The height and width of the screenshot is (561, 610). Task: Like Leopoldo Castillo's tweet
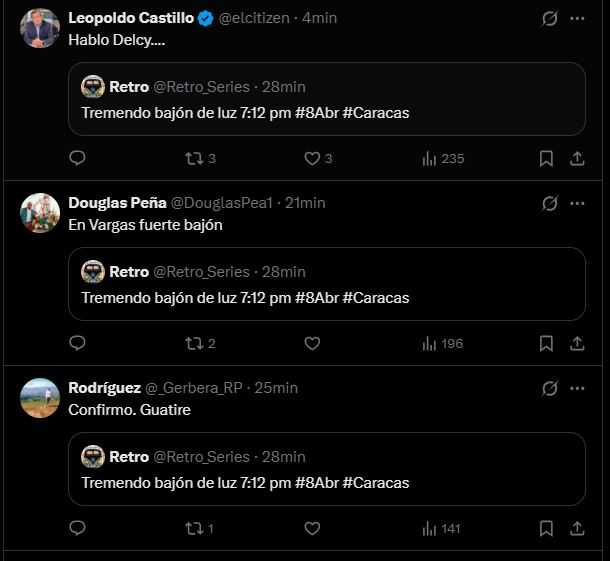pos(312,158)
